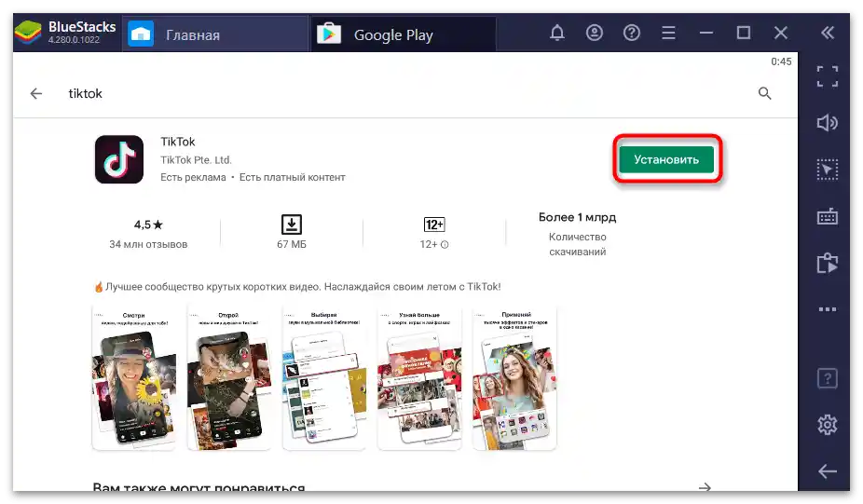The width and height of the screenshot is (863, 504).
Task: Collapse sidebar with double chevron icon
Action: pos(828,33)
